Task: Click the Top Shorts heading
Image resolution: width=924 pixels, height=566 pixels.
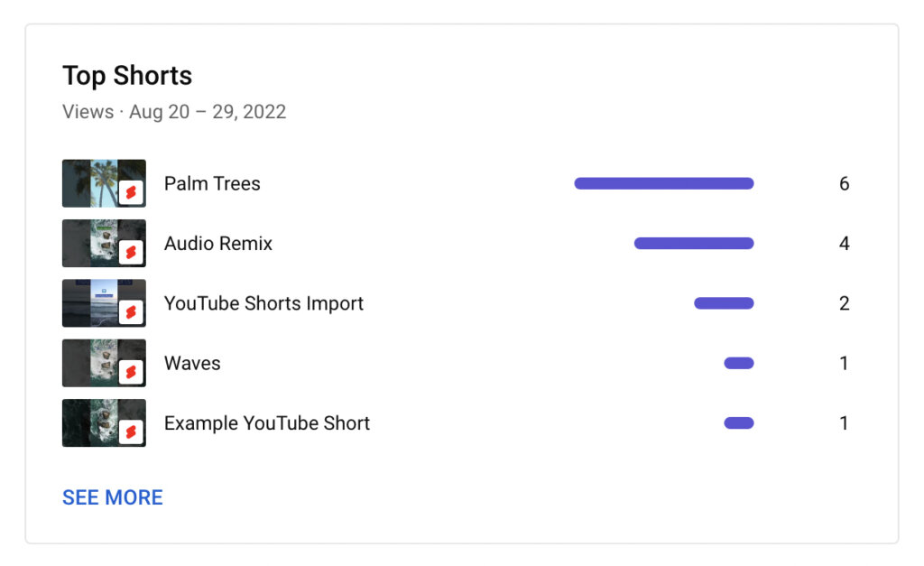Action: (x=126, y=76)
